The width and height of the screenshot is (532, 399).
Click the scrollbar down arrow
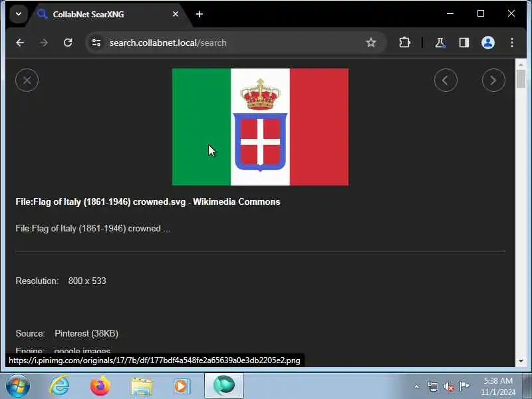point(521,361)
